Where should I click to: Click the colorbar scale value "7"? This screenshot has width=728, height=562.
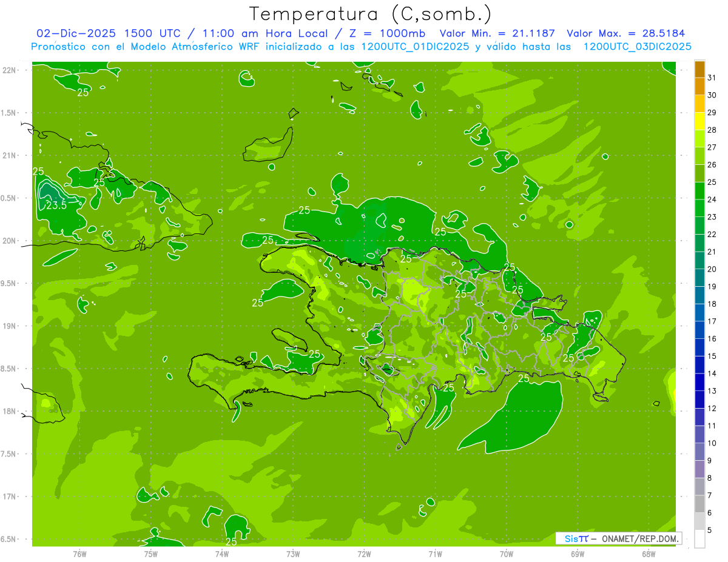point(710,495)
